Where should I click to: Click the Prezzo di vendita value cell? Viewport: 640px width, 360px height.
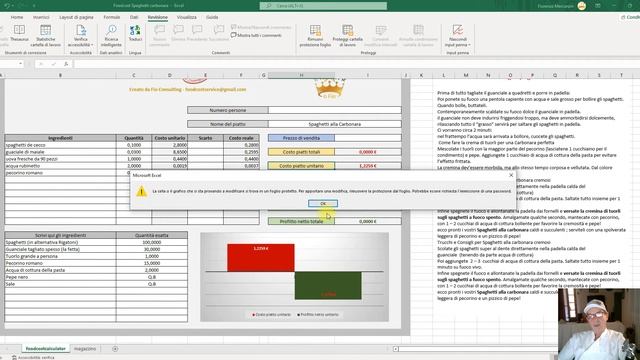368,138
